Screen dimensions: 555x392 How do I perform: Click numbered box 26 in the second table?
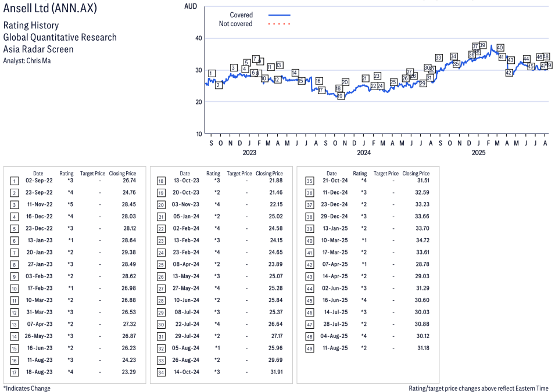[x=161, y=276]
